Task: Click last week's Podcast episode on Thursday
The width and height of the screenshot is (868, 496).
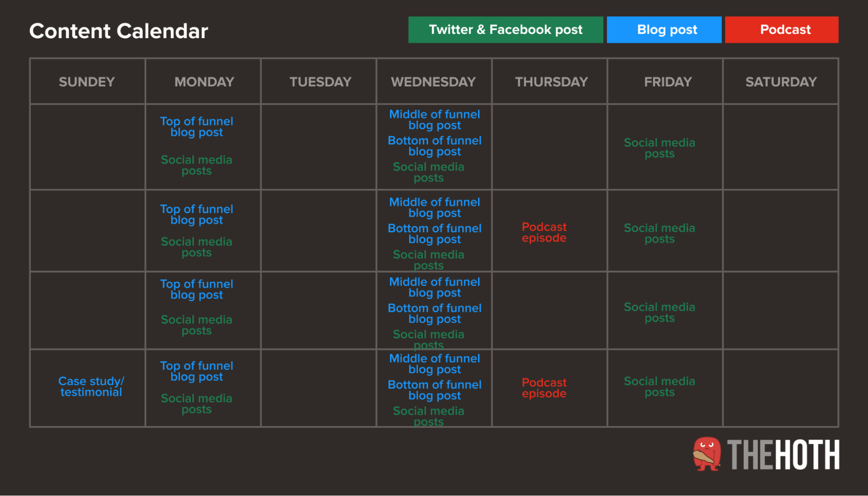Action: pos(544,388)
